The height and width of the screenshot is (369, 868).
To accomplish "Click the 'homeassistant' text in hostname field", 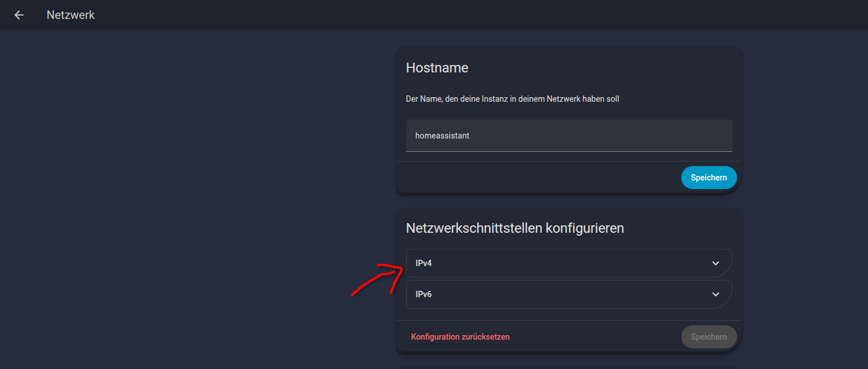I will (442, 136).
